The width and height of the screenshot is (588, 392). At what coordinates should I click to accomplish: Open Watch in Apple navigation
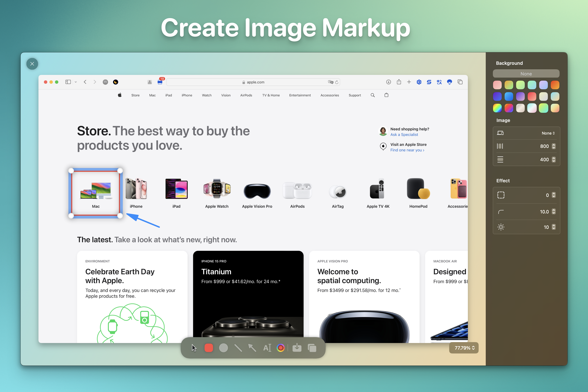(x=207, y=95)
